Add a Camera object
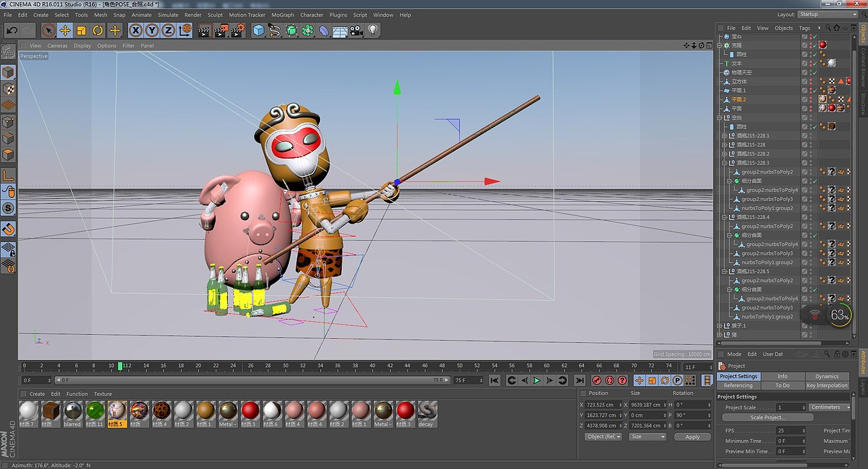The height and width of the screenshot is (469, 868). click(357, 30)
